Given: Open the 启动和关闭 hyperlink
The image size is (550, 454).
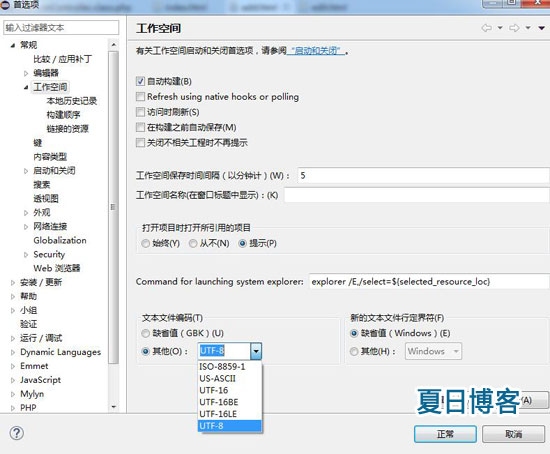Looking at the screenshot, I should click(x=315, y=51).
